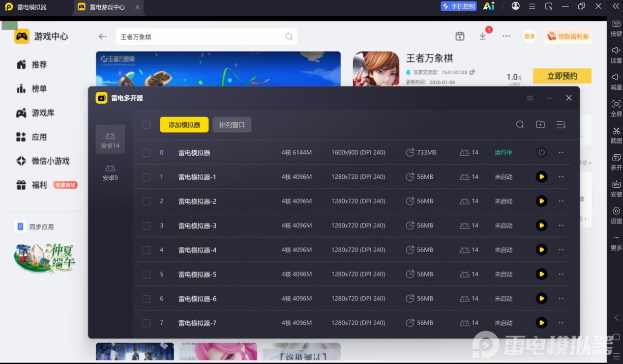The height and width of the screenshot is (364, 623).
Task: Click 排列窗口 to arrange windows
Action: tap(232, 125)
